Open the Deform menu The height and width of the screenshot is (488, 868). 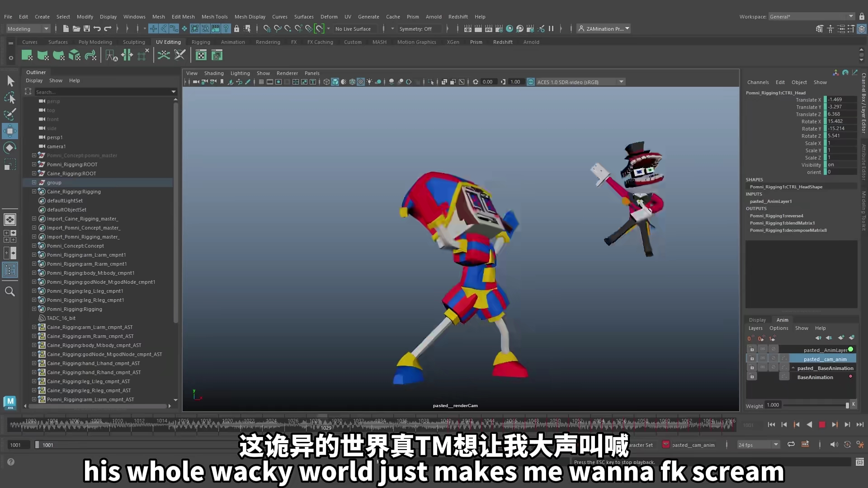pos(329,17)
